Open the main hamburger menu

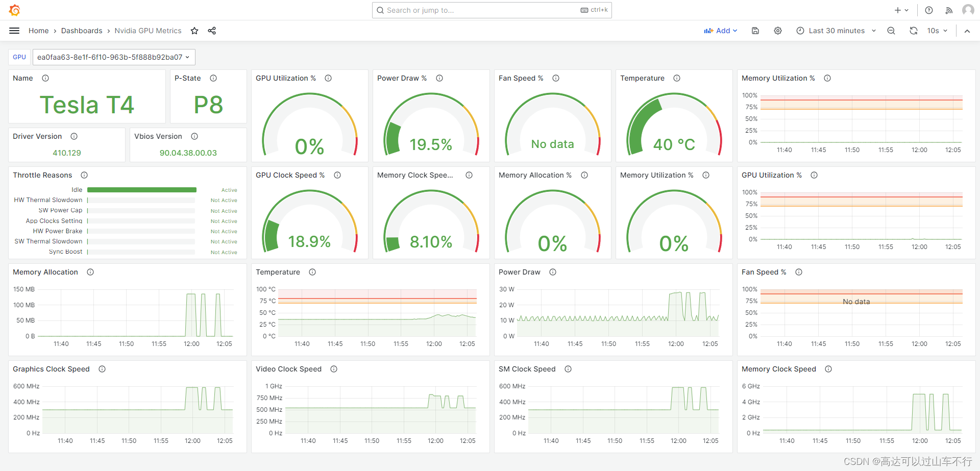pos(14,31)
